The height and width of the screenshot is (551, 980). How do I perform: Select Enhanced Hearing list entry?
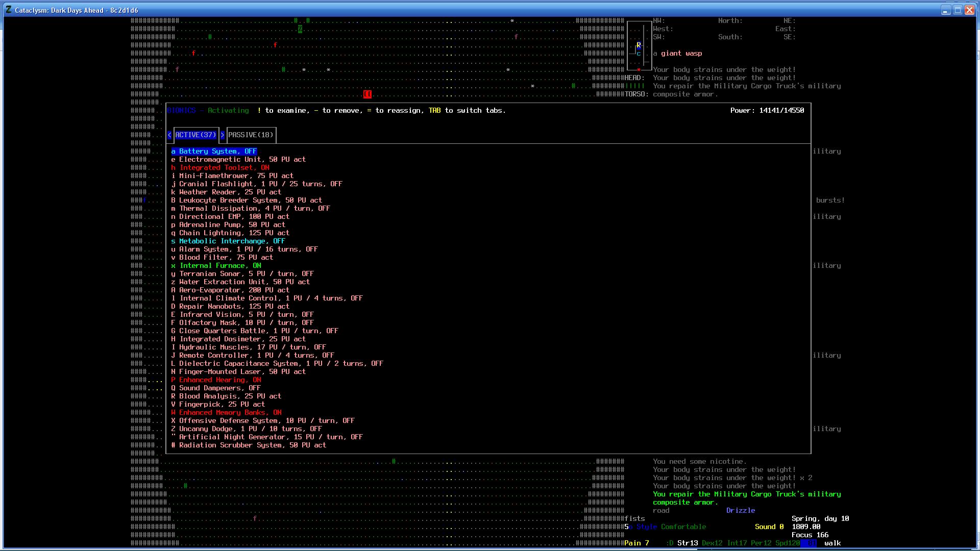click(216, 380)
